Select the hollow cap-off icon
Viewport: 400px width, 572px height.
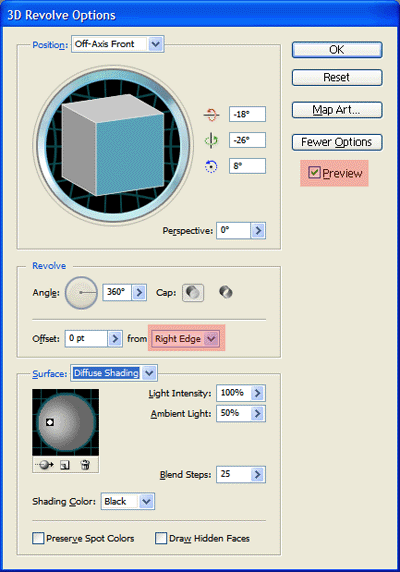click(226, 292)
